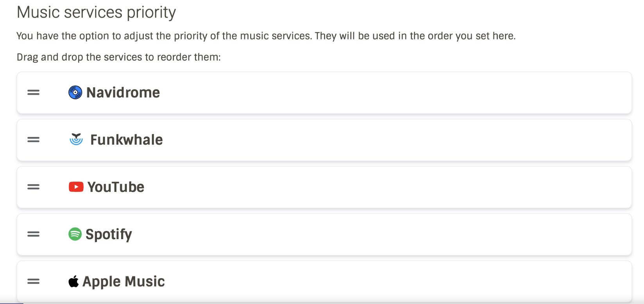The width and height of the screenshot is (644, 304).
Task: Click the Funkwhale whale logo
Action: point(76,139)
